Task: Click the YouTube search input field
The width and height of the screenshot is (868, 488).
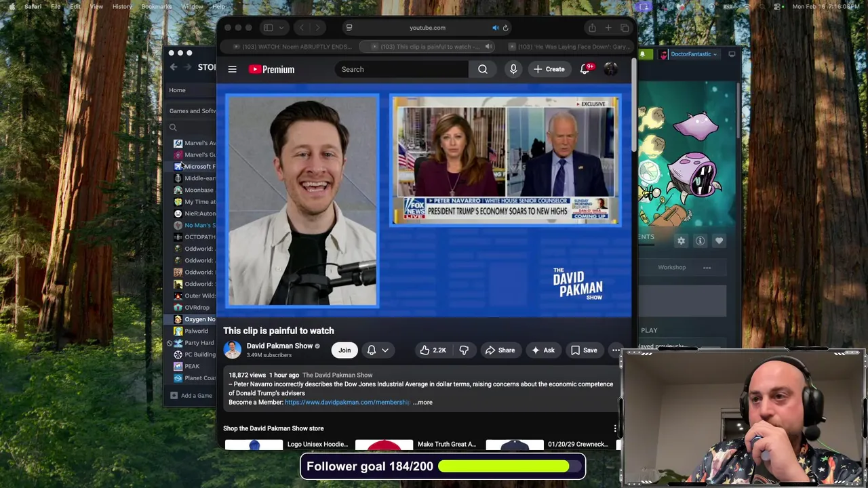Action: point(401,69)
